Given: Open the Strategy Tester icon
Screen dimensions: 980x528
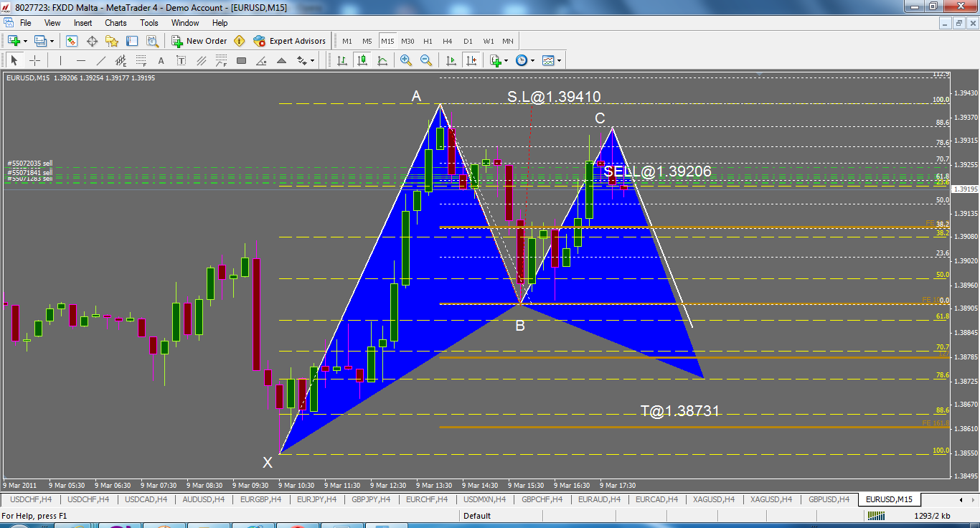Looking at the screenshot, I should [x=152, y=41].
